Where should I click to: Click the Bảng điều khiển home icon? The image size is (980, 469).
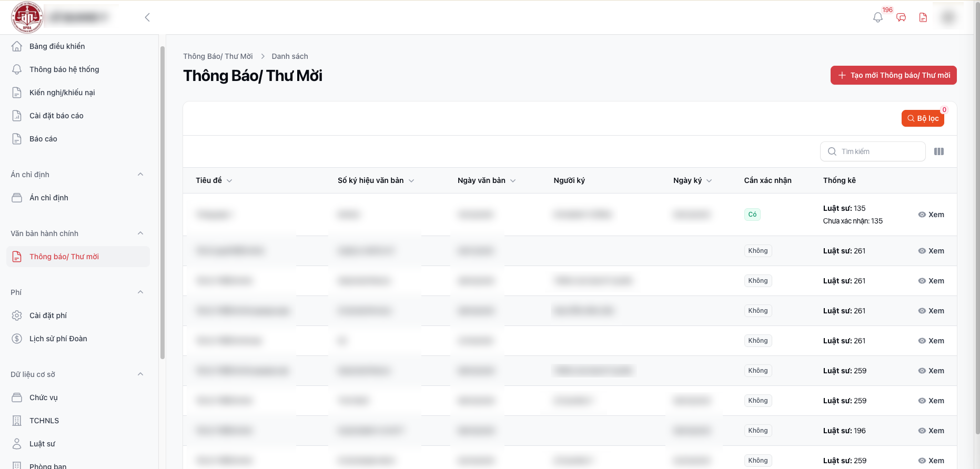point(17,46)
